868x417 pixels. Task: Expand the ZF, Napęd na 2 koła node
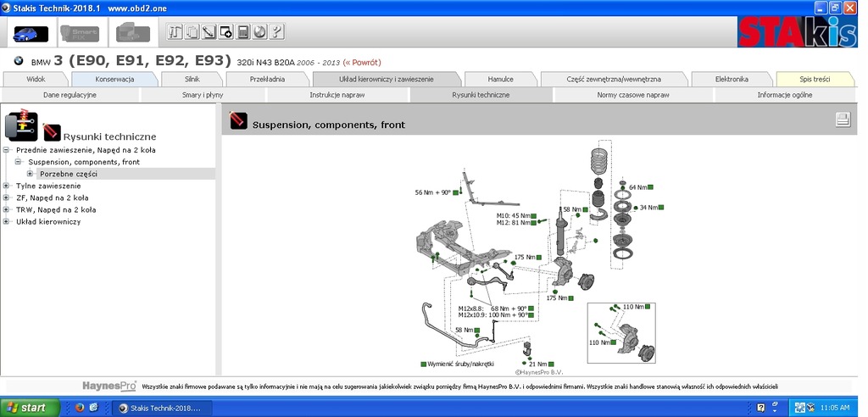(6, 197)
